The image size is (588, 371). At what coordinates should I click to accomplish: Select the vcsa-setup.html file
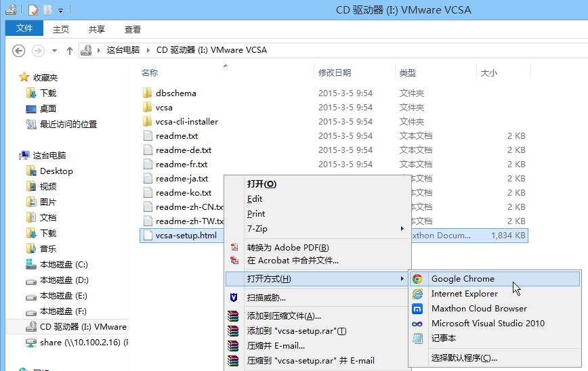tap(186, 236)
